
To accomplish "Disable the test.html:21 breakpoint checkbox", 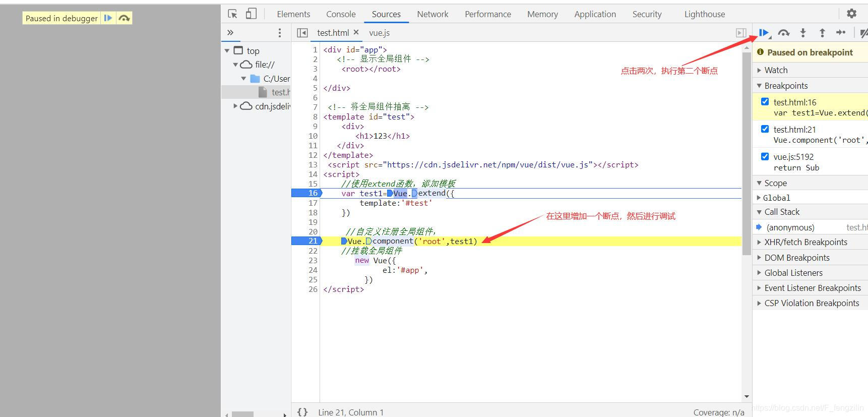I will click(765, 129).
